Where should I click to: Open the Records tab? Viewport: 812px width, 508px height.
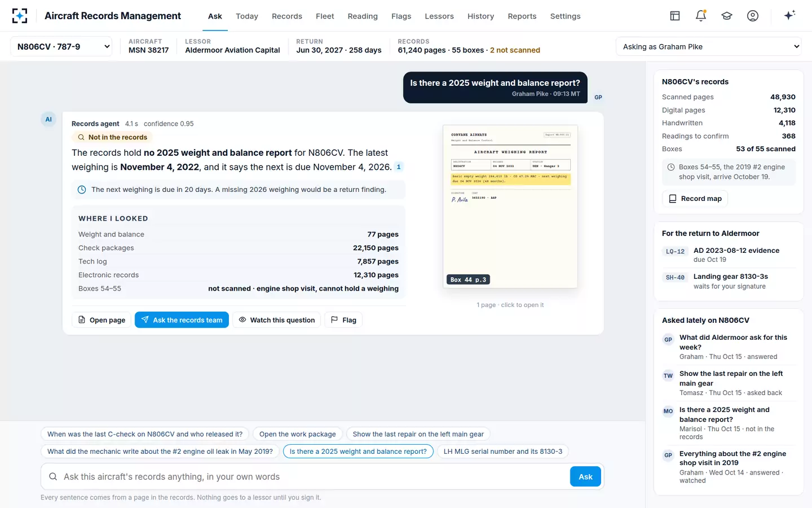[x=287, y=16]
